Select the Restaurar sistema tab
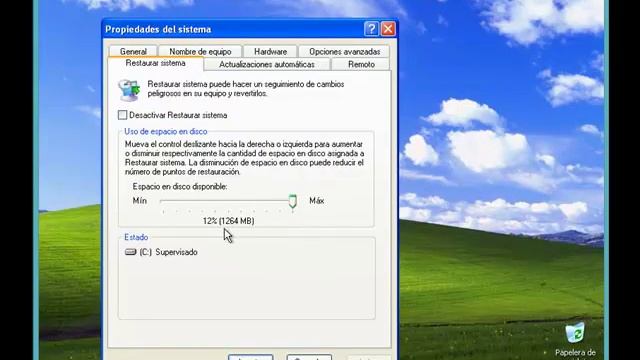640x360 pixels. pyautogui.click(x=156, y=63)
